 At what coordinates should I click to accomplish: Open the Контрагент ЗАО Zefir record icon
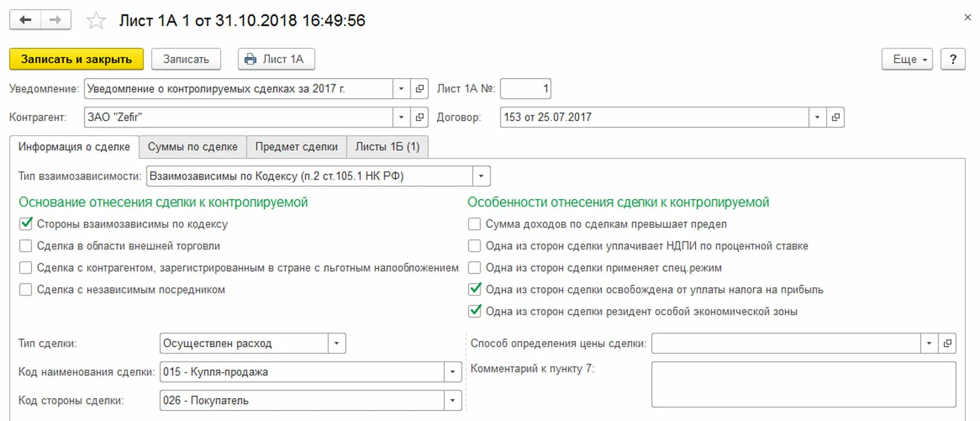(x=419, y=117)
